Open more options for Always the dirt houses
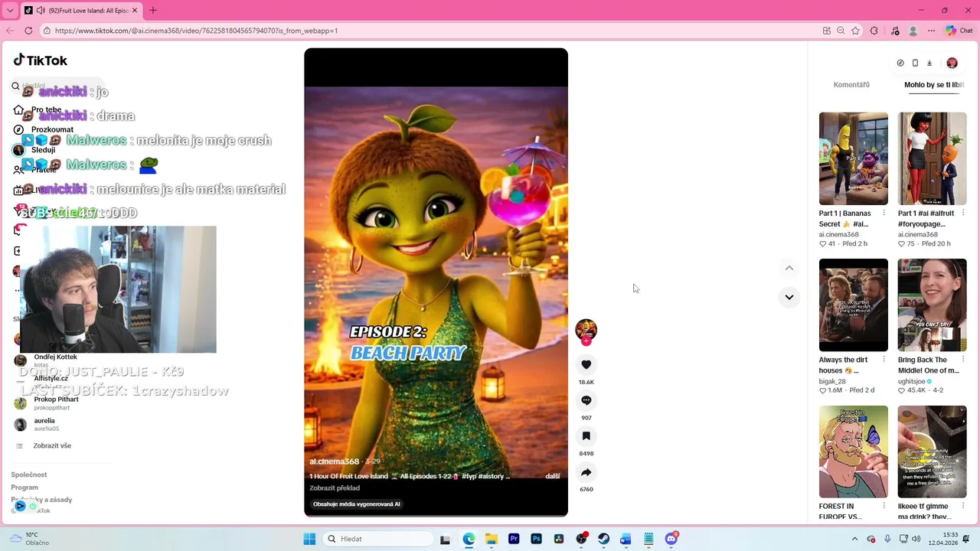Viewport: 980px width, 551px height. click(884, 360)
